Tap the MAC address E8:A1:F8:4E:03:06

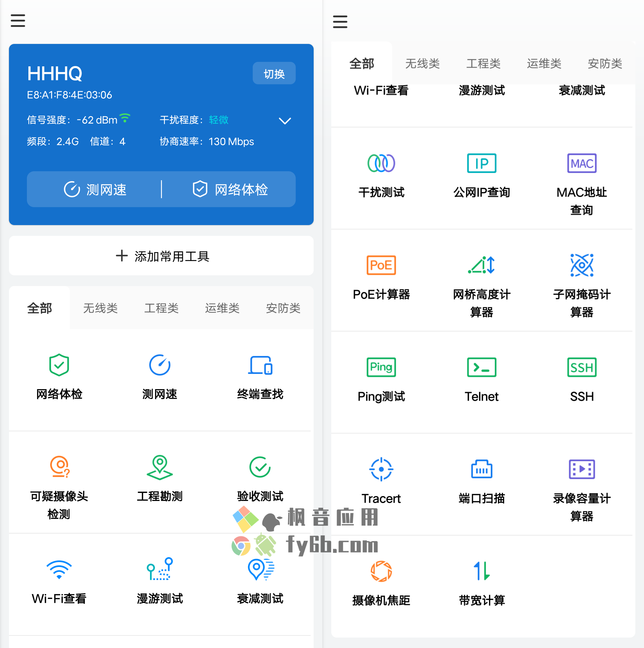69,95
